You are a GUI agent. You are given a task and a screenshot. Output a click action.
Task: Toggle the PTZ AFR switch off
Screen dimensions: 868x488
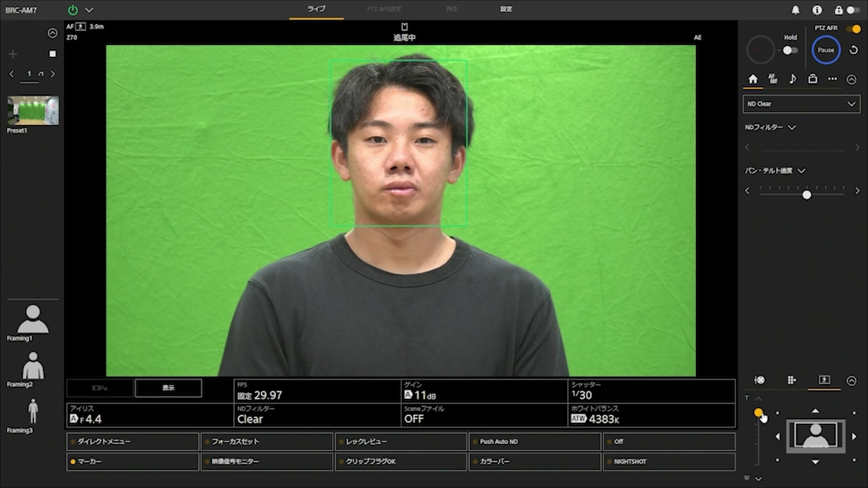click(854, 29)
